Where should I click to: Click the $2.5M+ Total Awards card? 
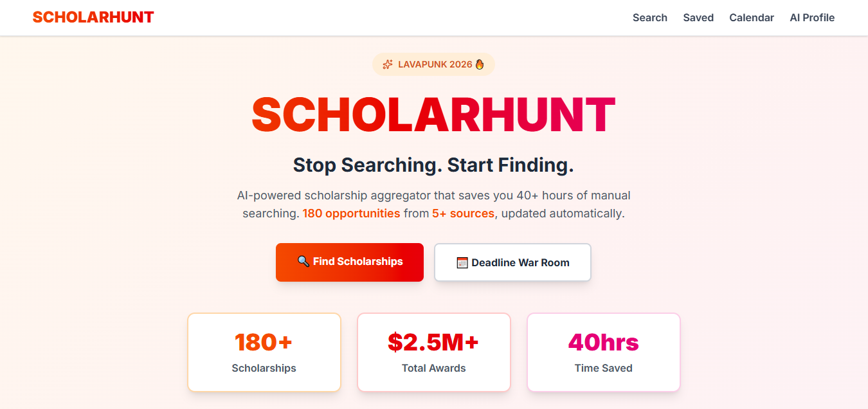click(x=434, y=352)
